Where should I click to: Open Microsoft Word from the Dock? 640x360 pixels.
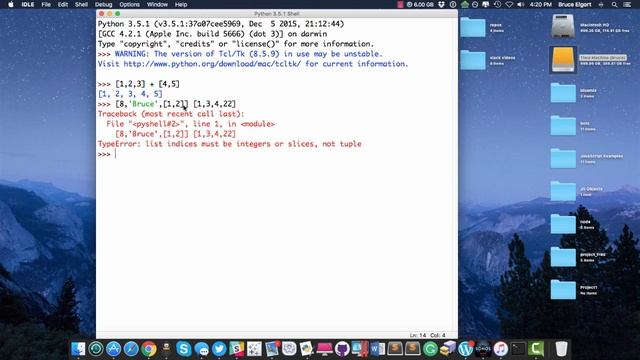377,349
